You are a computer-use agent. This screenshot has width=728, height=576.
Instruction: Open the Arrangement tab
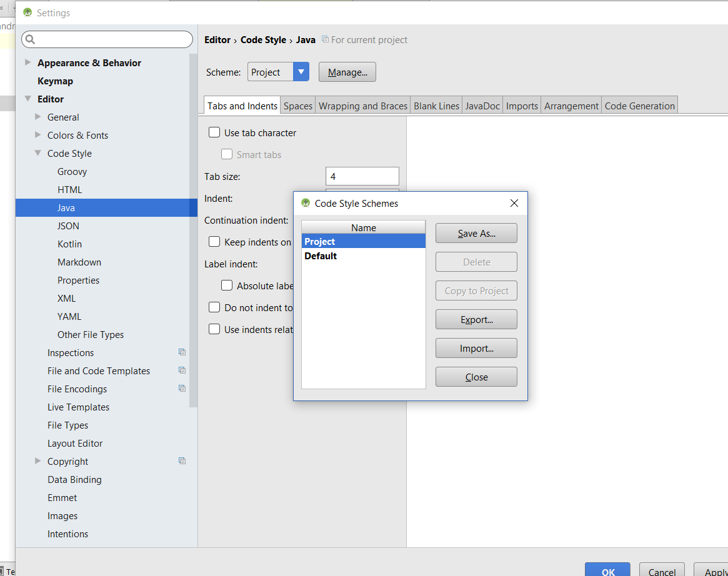[x=571, y=106]
